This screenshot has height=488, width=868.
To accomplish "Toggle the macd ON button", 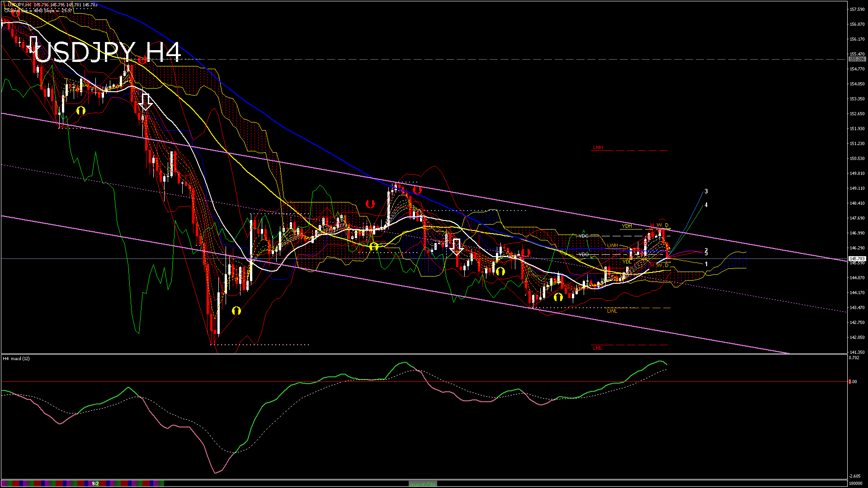I will tap(423, 483).
